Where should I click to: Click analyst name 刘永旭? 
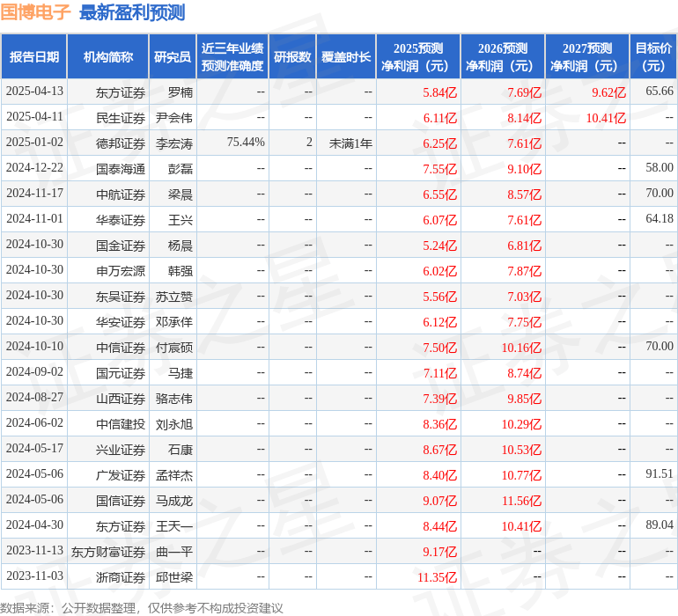pos(174,424)
